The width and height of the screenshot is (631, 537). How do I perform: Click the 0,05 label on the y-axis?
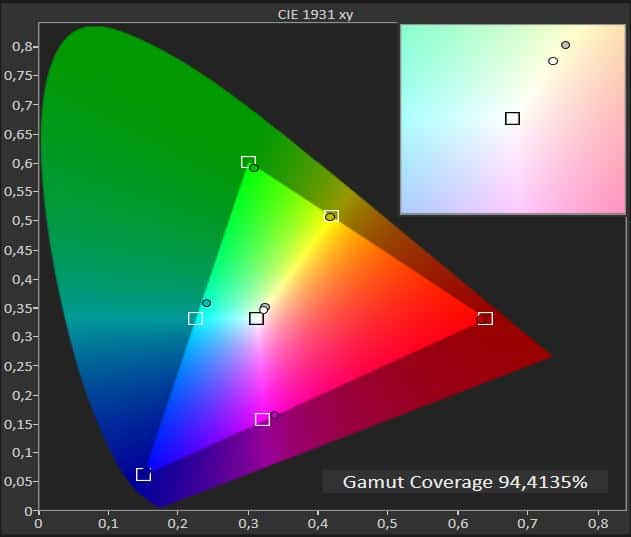(18, 481)
